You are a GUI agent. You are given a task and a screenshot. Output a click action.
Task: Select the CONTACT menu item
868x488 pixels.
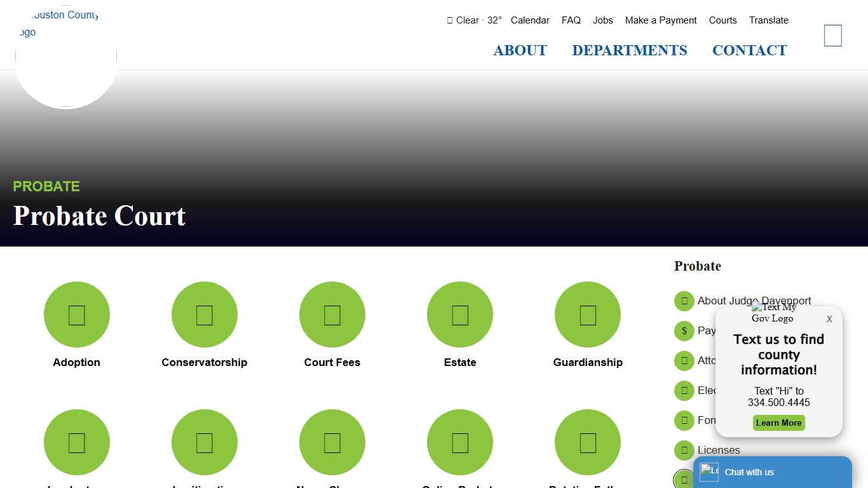pos(749,50)
